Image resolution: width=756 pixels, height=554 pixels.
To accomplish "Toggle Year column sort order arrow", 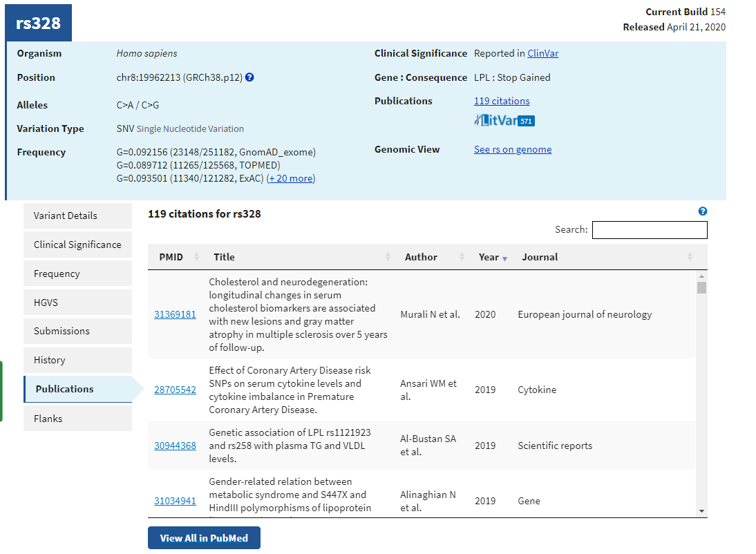I will click(x=504, y=258).
